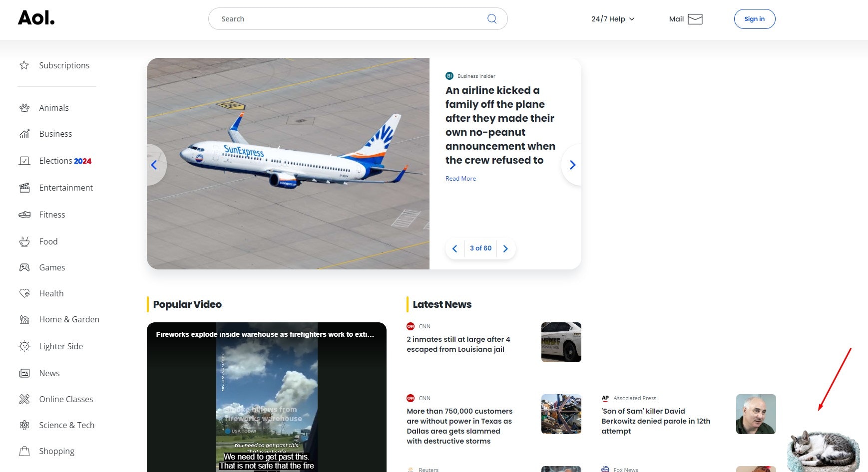Click the Subscriptions star icon
Image resolution: width=868 pixels, height=472 pixels.
click(24, 65)
